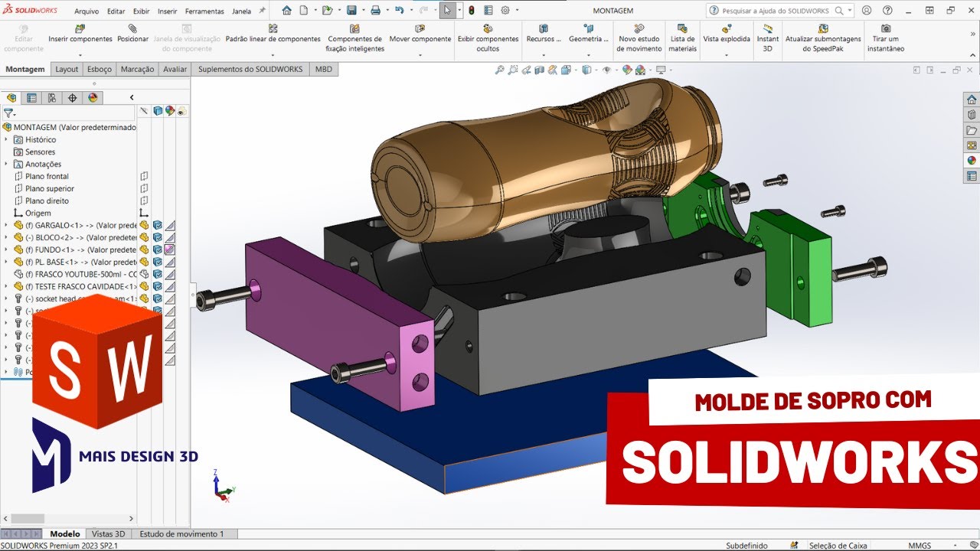Toggle display mode for GARGALO<1> row

coord(157,225)
